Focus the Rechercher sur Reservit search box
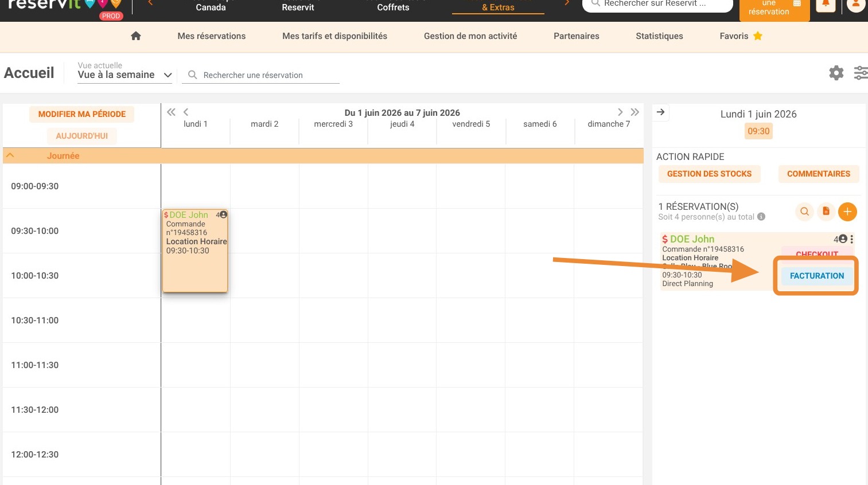868x485 pixels. (x=657, y=4)
